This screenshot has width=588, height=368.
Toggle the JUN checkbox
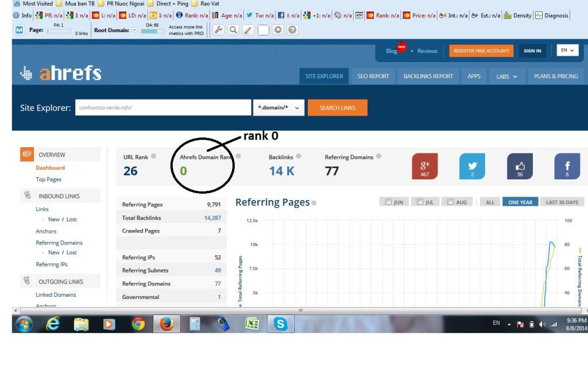[x=388, y=202]
